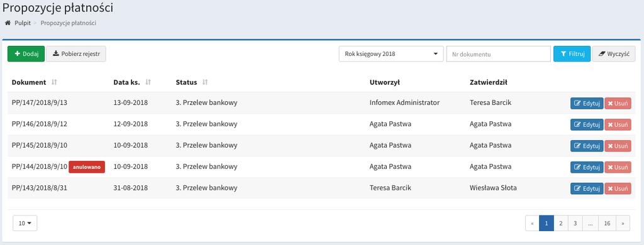Edit the annulled PP/144/2018/9/10 document
The width and height of the screenshot is (644, 245).
[587, 167]
